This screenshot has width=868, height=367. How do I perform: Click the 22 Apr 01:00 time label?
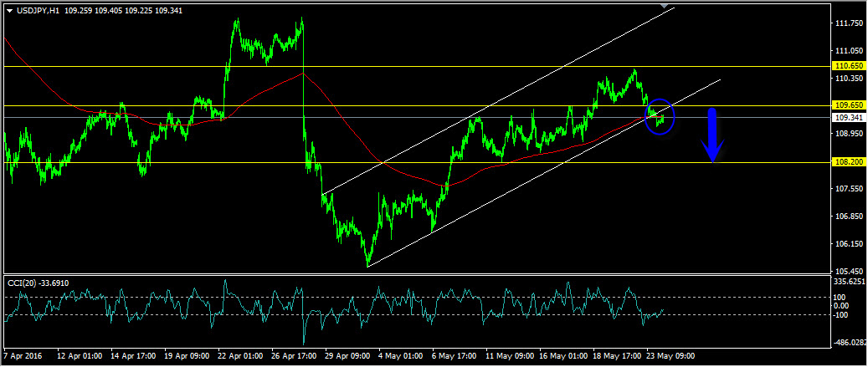click(x=241, y=355)
